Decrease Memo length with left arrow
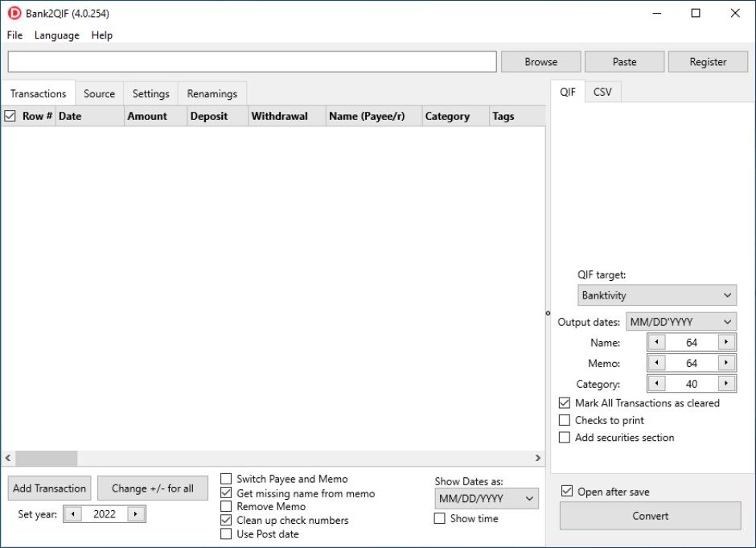 click(x=657, y=362)
